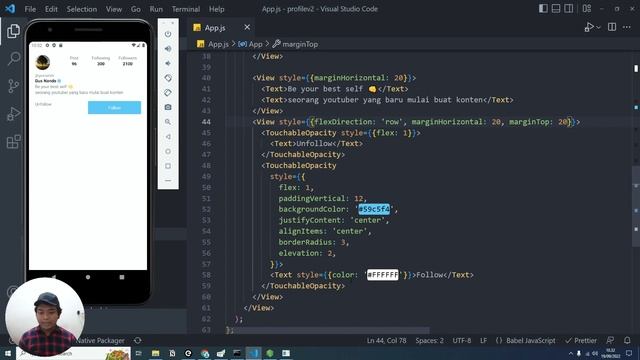640x360 pixels.
Task: Click the feedback icon in status bar
Action: 610,340
